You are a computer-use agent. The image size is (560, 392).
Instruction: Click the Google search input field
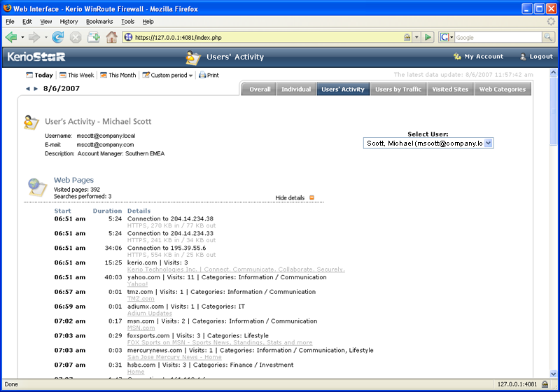498,37
